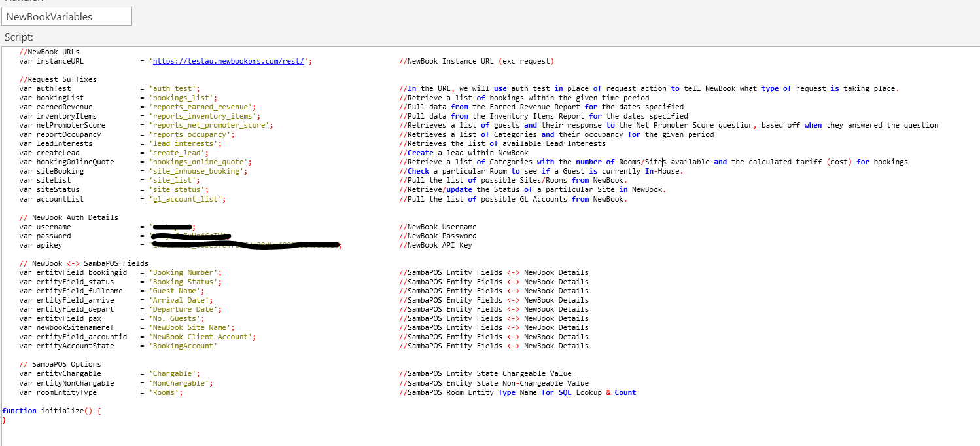
Task: Click the NewBookVariables name input field
Action: [66, 16]
